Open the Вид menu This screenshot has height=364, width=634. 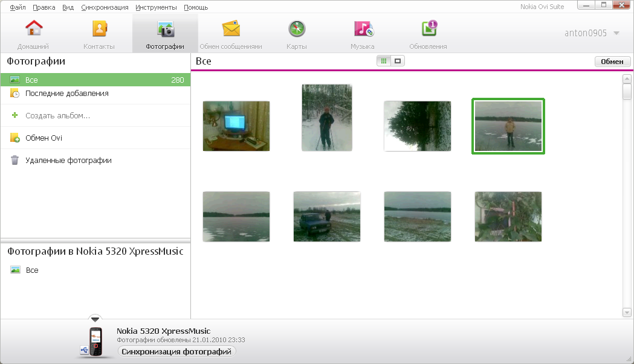point(68,7)
